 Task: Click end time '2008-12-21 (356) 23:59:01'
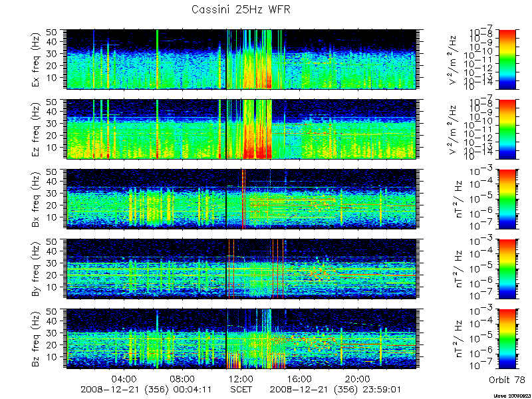336,390
